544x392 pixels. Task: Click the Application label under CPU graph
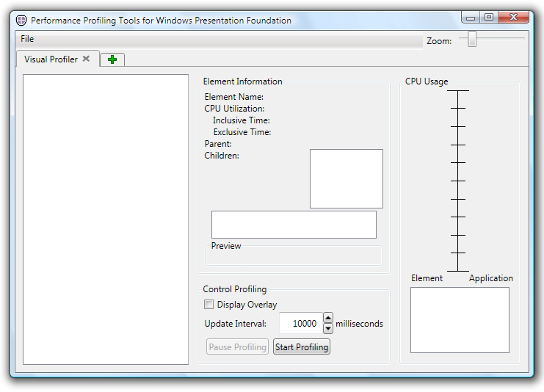point(491,278)
